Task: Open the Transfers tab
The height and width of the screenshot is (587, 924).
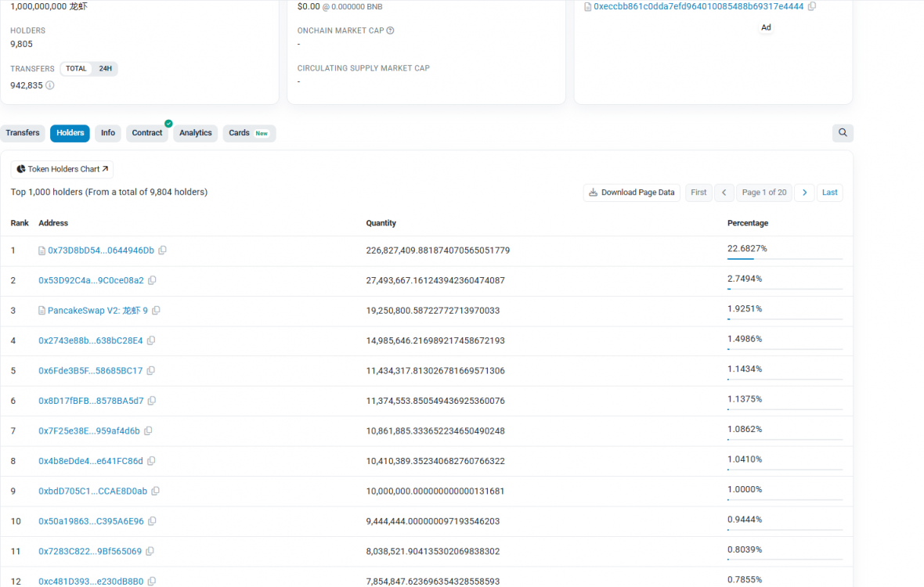Action: 23,133
